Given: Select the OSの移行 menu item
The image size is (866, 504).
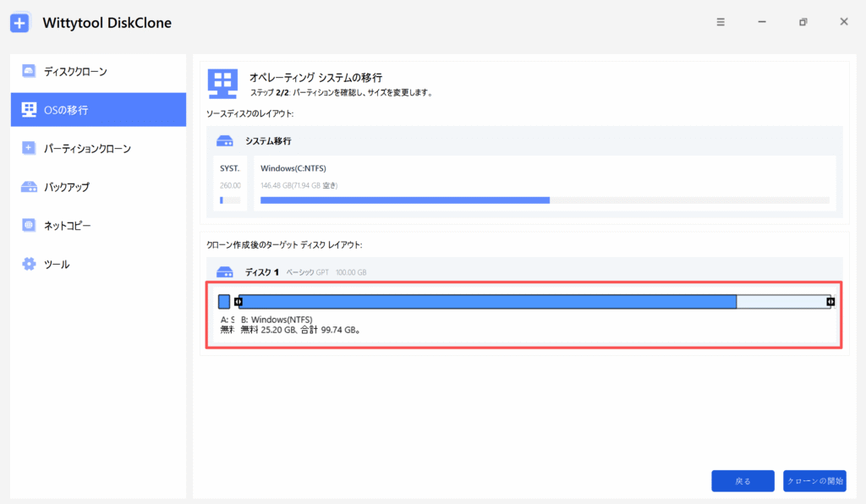Looking at the screenshot, I should [x=98, y=110].
